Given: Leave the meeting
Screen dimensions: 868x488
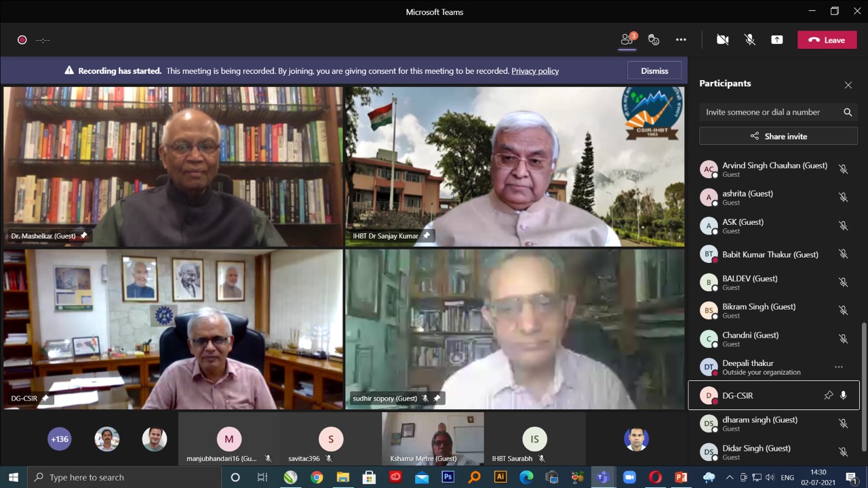Looking at the screenshot, I should click(827, 40).
